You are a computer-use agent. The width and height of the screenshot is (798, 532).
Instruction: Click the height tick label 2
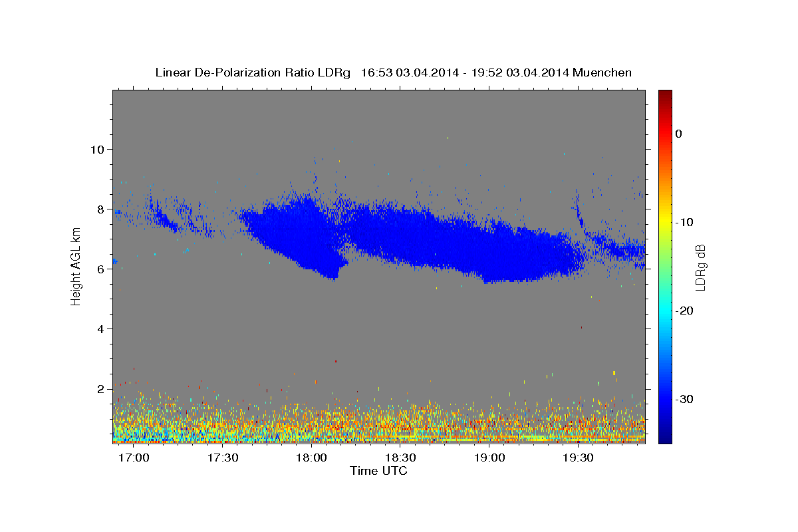102,388
